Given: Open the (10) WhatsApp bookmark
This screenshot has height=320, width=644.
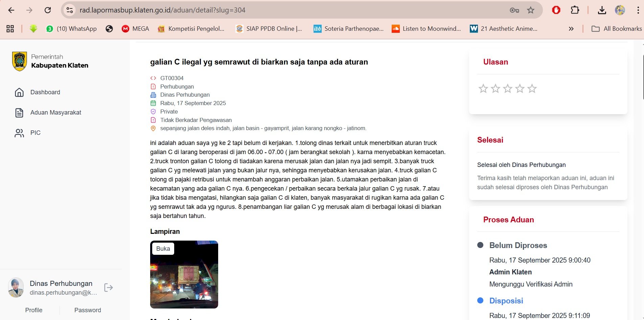Looking at the screenshot, I should click(71, 29).
